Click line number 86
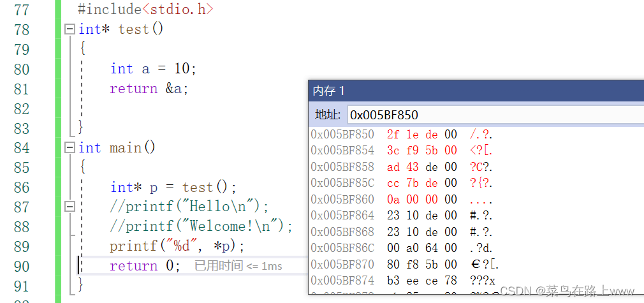The width and height of the screenshot is (644, 303). (21, 188)
